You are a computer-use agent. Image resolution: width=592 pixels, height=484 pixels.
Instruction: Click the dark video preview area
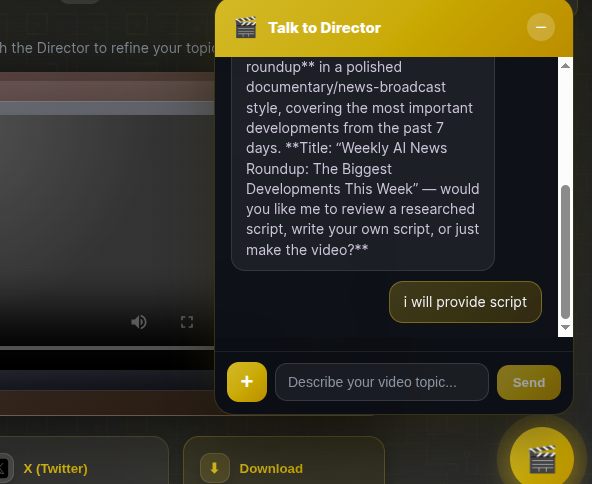(107, 211)
